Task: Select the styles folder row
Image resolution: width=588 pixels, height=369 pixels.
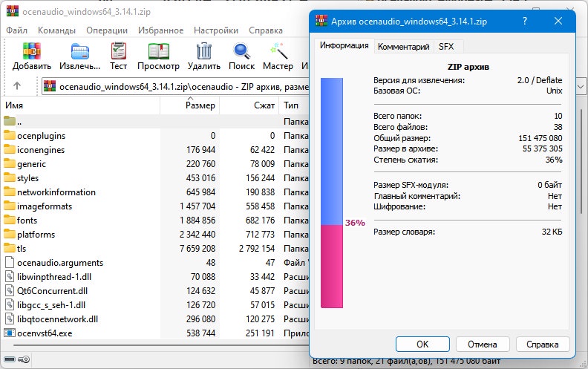Action: tap(156, 177)
